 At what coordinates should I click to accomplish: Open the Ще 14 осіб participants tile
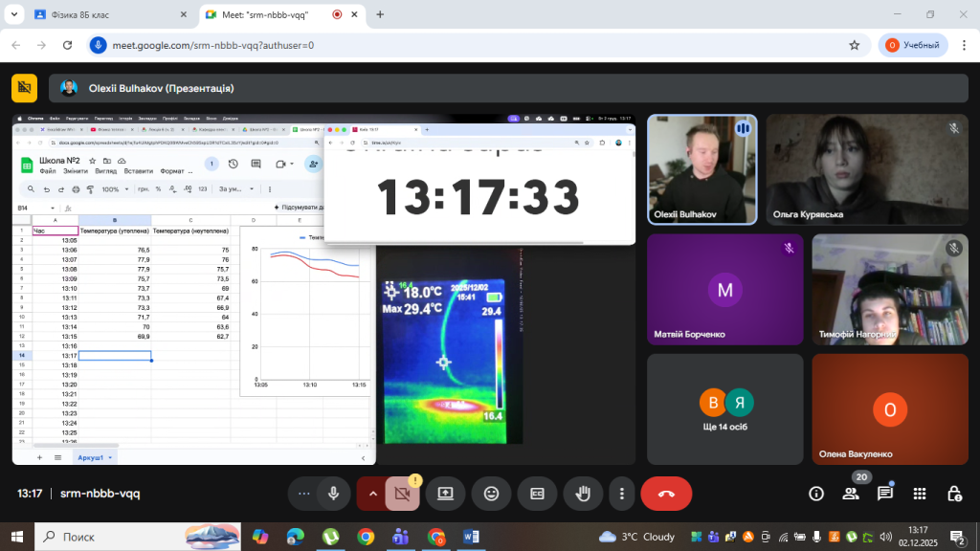pyautogui.click(x=724, y=409)
